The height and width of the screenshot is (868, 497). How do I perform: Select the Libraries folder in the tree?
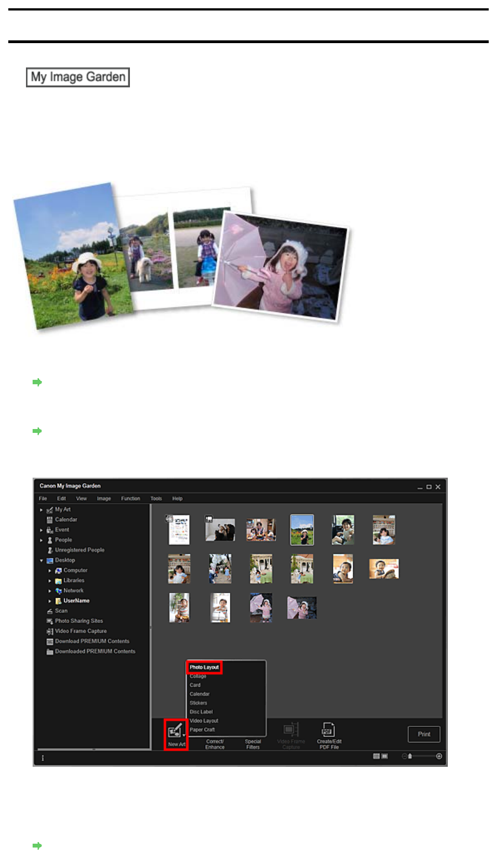[x=74, y=581]
